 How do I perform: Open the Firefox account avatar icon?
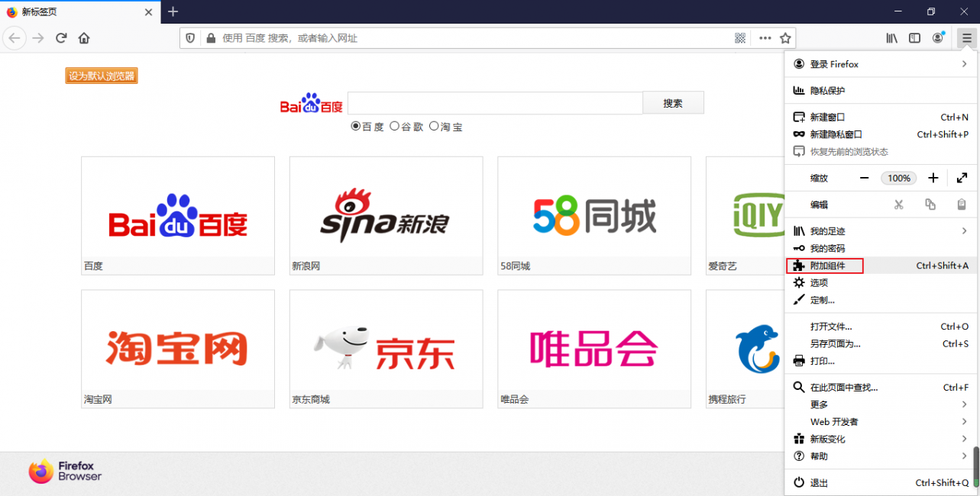(x=938, y=38)
